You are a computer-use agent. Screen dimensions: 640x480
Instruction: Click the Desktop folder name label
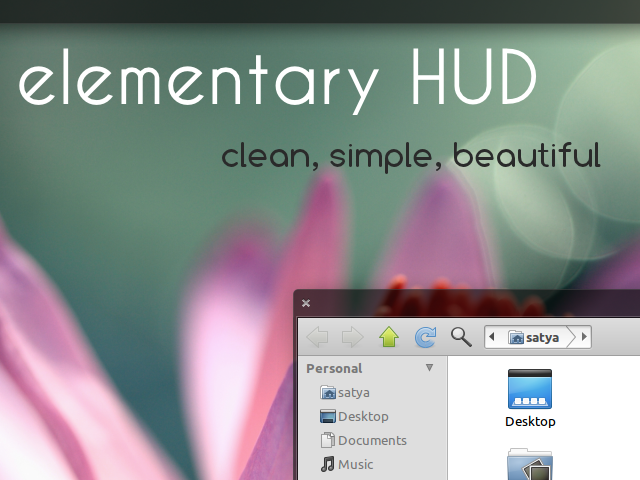[530, 422]
